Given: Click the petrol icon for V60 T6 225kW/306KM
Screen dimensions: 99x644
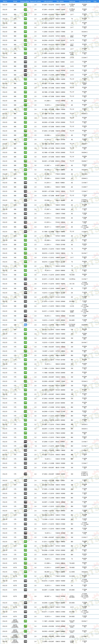Looking at the screenshot, I should (25, 270).
